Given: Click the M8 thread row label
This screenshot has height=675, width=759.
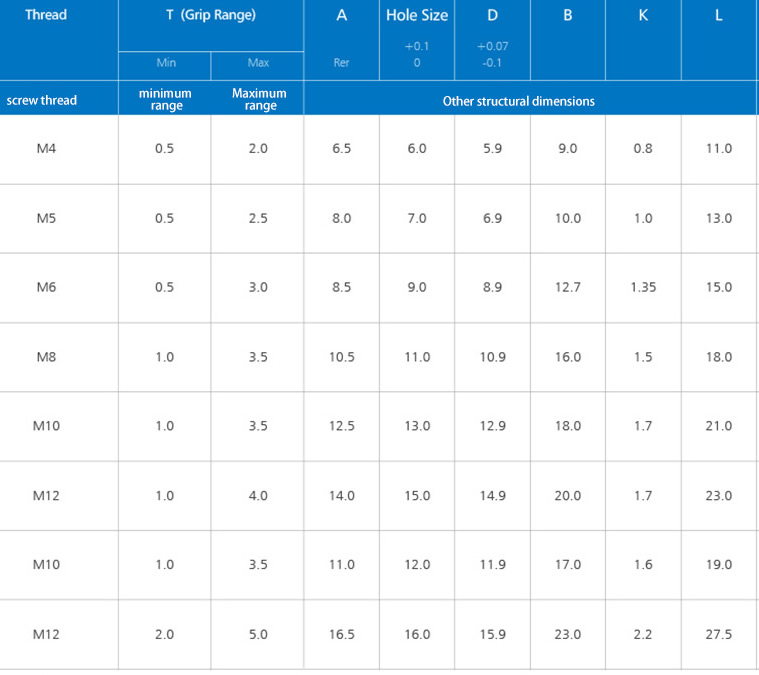Looking at the screenshot, I should click(46, 357).
